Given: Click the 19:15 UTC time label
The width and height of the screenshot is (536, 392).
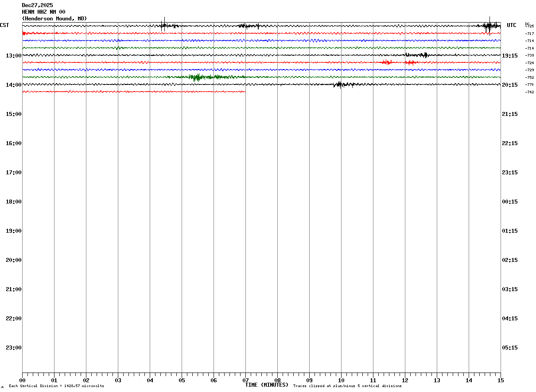Looking at the screenshot, I should tap(510, 56).
